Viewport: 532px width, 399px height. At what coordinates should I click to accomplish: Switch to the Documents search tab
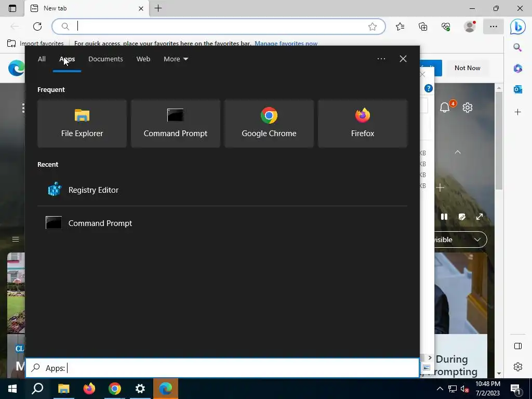105,59
